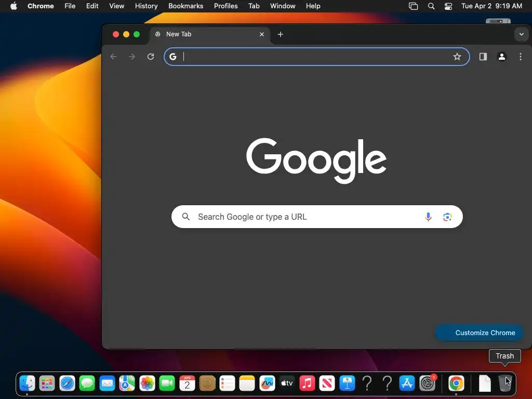Open the Help menu

pos(313,6)
